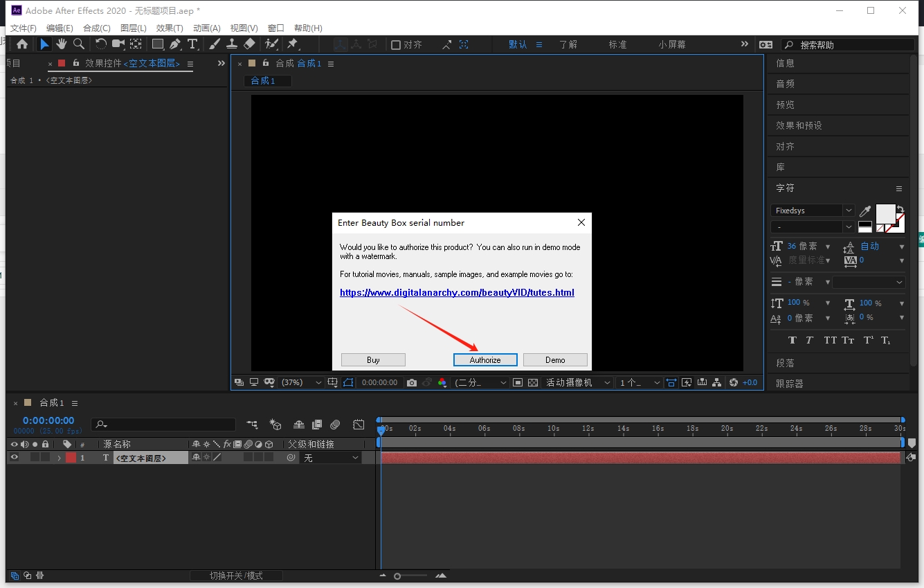
Task: Adjust the timeline zoom slider handle
Action: click(x=397, y=576)
